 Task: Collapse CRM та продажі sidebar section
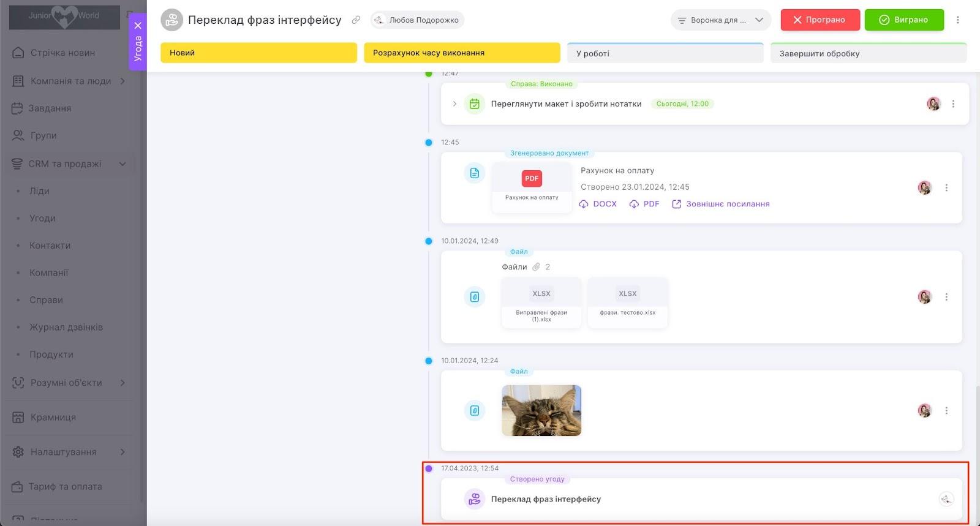tap(123, 164)
